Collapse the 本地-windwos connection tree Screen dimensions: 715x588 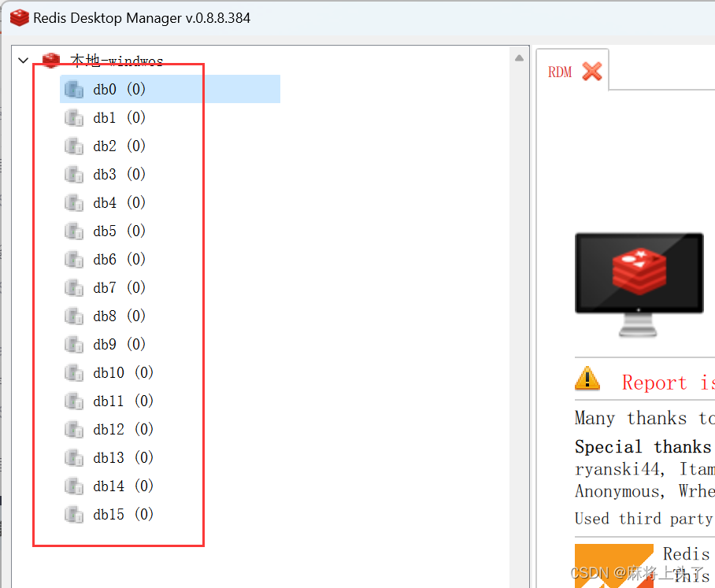tap(24, 60)
